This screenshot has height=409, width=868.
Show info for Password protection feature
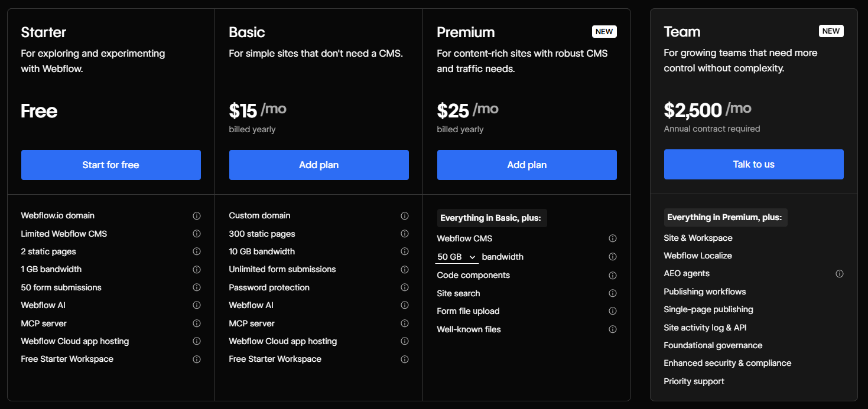(405, 287)
